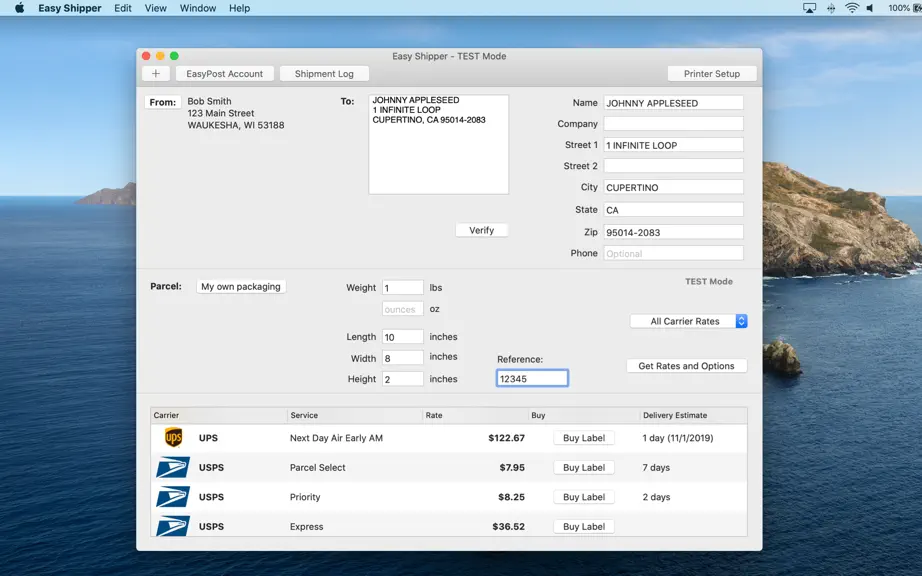
Task: Click the From address selector
Action: click(162, 102)
